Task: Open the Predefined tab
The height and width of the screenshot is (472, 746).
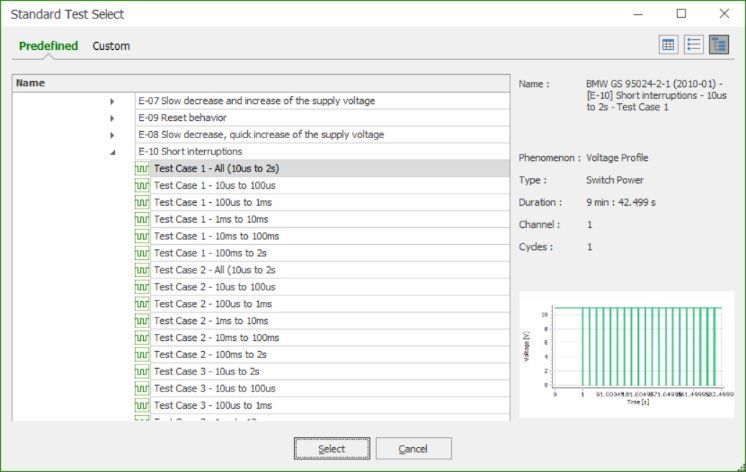Action: [x=48, y=46]
